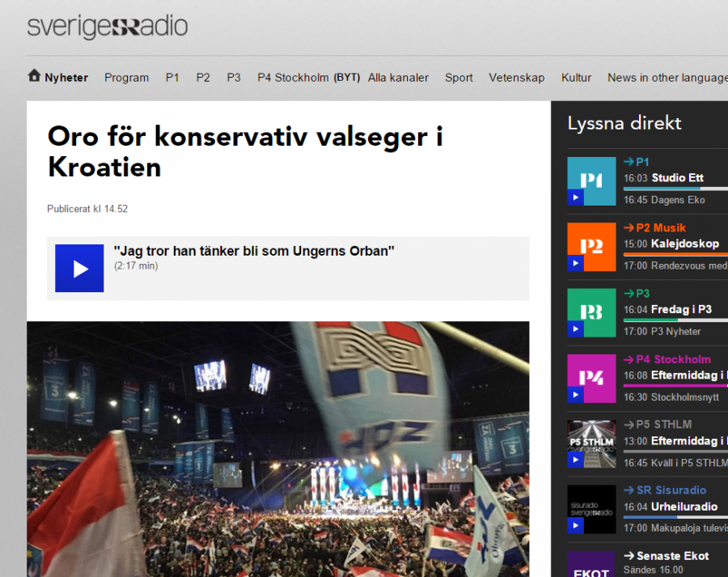This screenshot has width=728, height=577.
Task: Play P2 Musik live channel tile
Action: click(591, 247)
